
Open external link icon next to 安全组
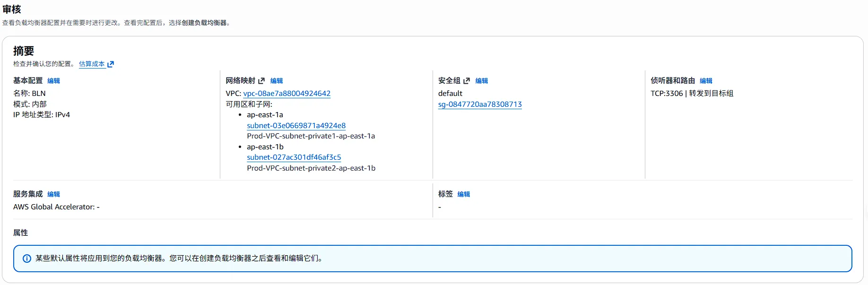click(467, 81)
